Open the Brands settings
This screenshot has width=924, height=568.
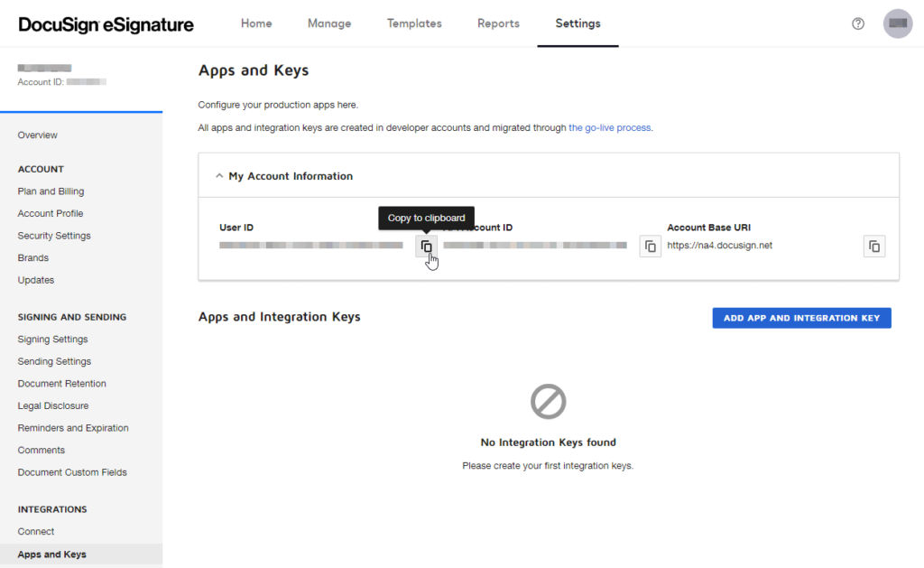click(x=32, y=257)
